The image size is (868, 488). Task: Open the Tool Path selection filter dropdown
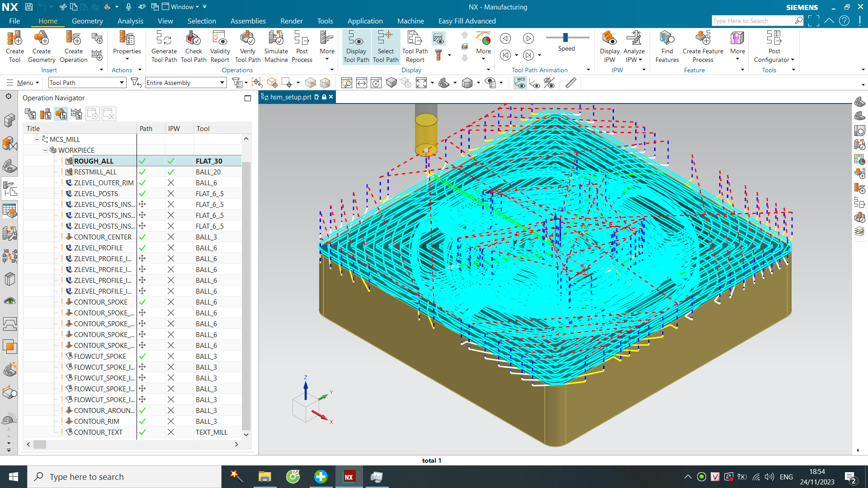click(86, 83)
